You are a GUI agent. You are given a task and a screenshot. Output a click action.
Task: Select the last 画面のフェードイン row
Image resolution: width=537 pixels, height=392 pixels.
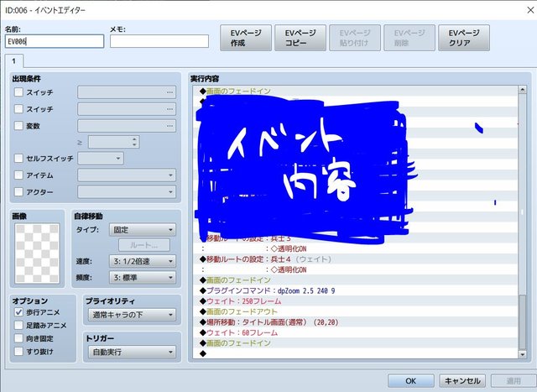click(355, 343)
